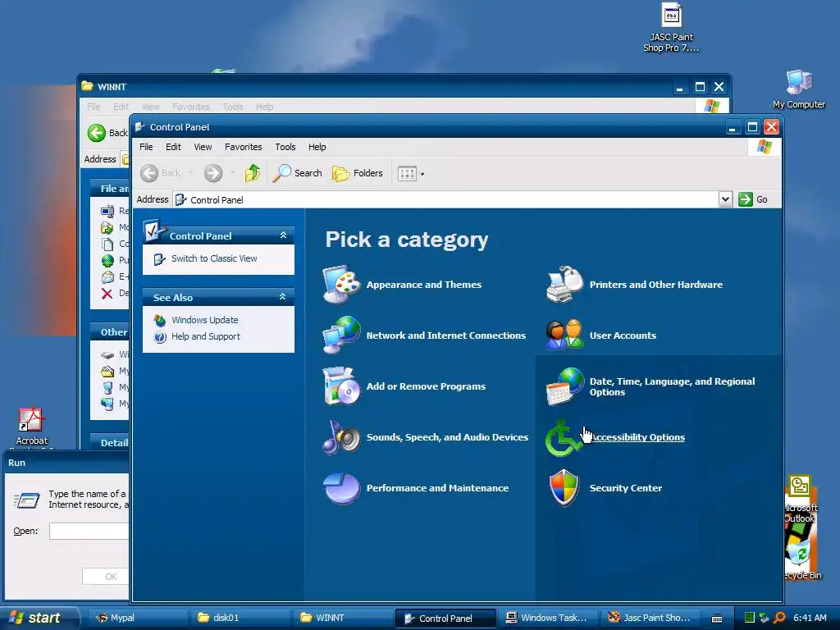Click the green Accessibility wheelchair icon
Viewport: 840px width, 630px height.
click(x=562, y=438)
